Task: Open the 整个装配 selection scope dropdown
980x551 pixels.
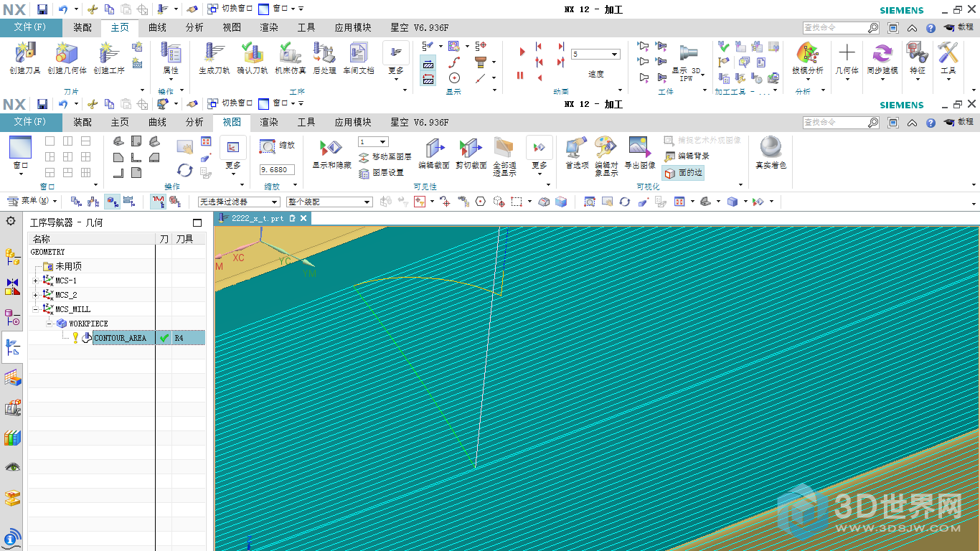Action: coord(367,202)
